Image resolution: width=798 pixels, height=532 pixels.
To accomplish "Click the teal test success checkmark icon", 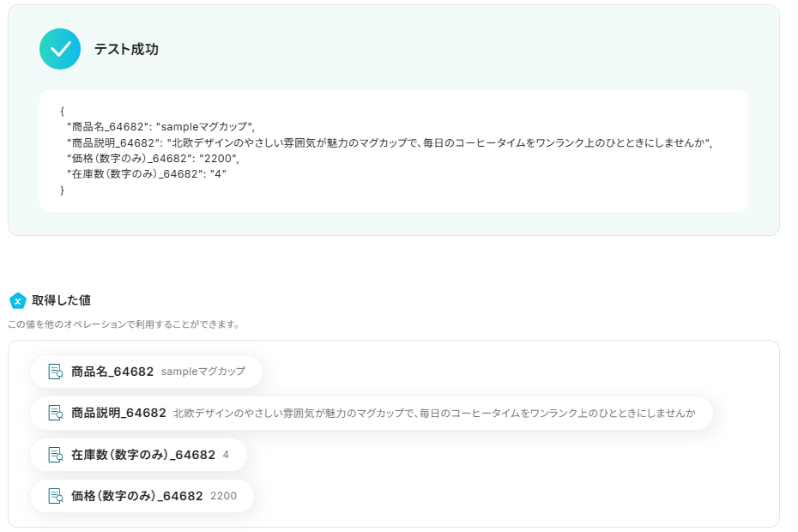I will pyautogui.click(x=60, y=49).
